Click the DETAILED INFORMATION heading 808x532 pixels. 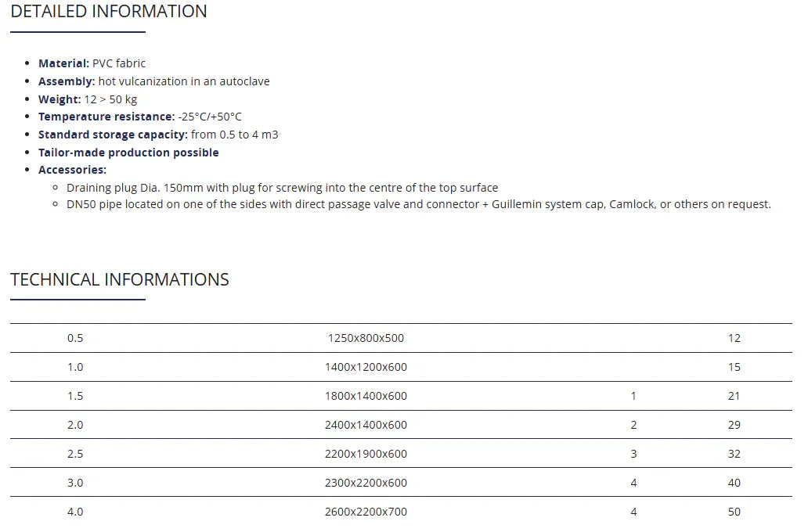click(109, 12)
